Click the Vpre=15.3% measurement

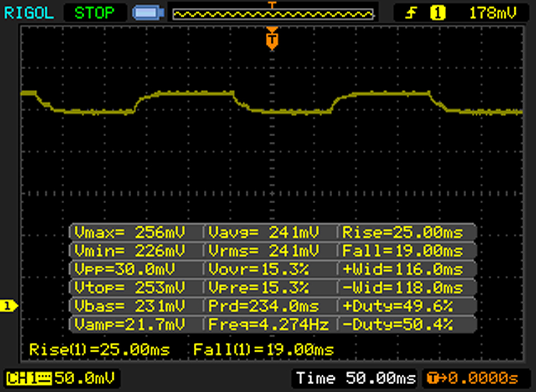click(259, 288)
